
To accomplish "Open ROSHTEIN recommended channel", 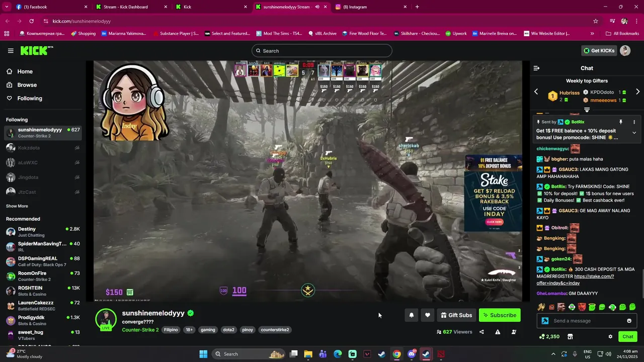I will pyautogui.click(x=43, y=291).
